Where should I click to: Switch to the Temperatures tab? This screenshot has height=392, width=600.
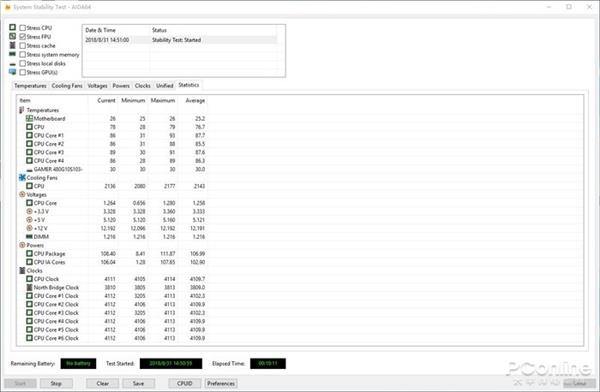tap(30, 86)
